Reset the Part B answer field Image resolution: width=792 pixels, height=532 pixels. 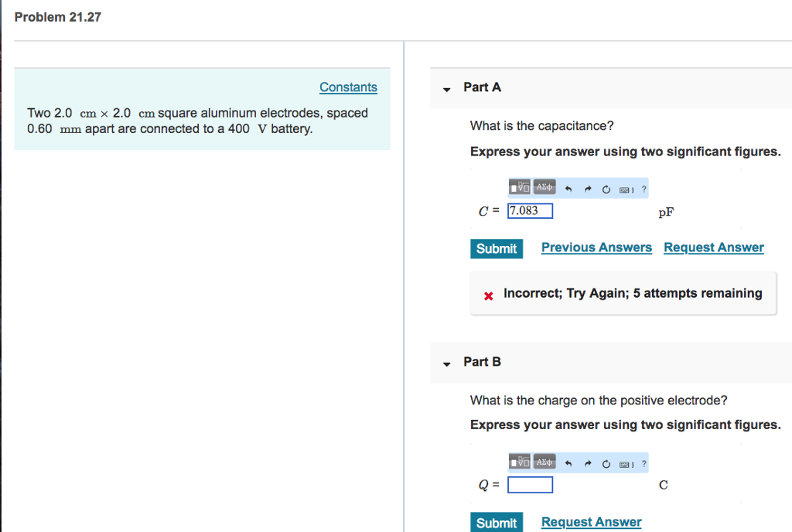coord(606,463)
